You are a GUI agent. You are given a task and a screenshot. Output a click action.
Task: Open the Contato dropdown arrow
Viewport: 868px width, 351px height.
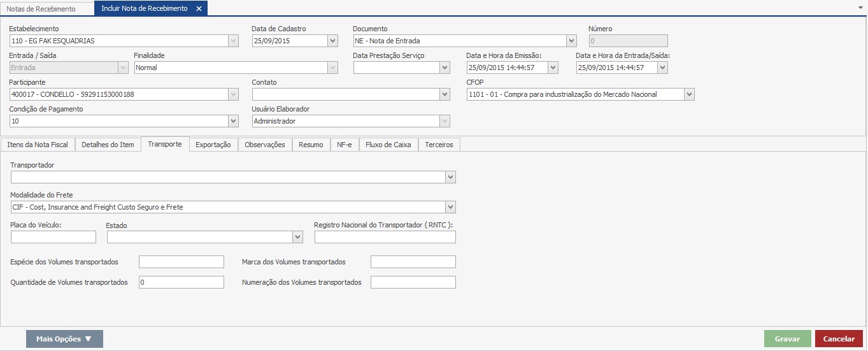click(445, 94)
